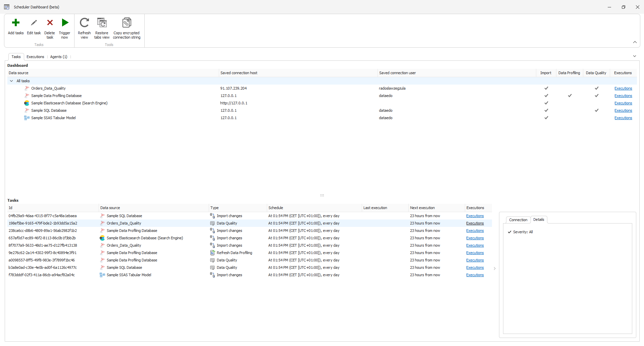Click Import changes icon for task 04fb29a9

[212, 216]
